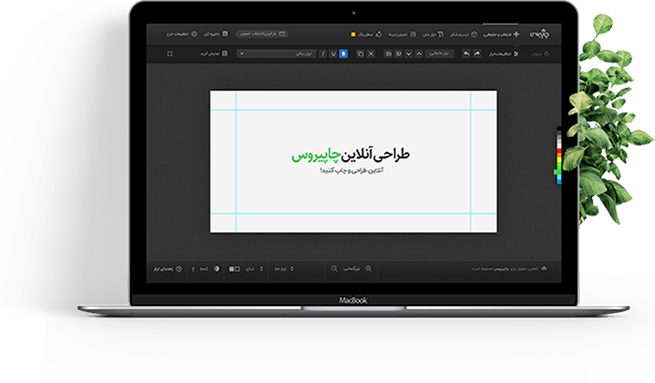This screenshot has height=383, width=655.
Task: Click the redo arrow icon
Action: coord(477,54)
